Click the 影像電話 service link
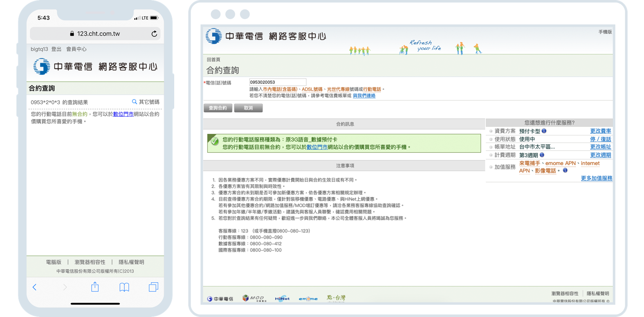644x317 pixels. point(545,171)
